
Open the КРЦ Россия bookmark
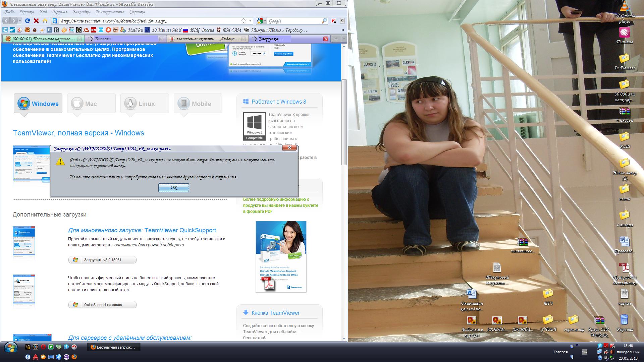point(199,30)
